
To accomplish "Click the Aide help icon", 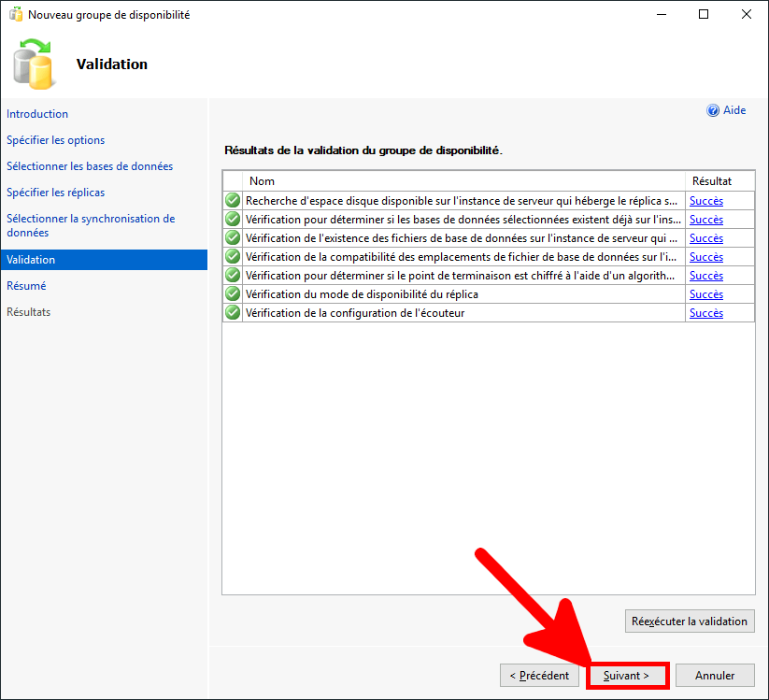I will [x=713, y=110].
